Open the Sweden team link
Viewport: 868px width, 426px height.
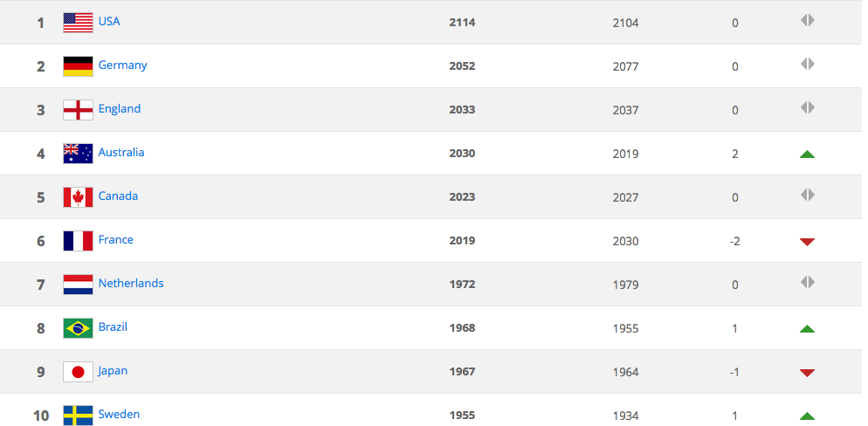pos(119,415)
